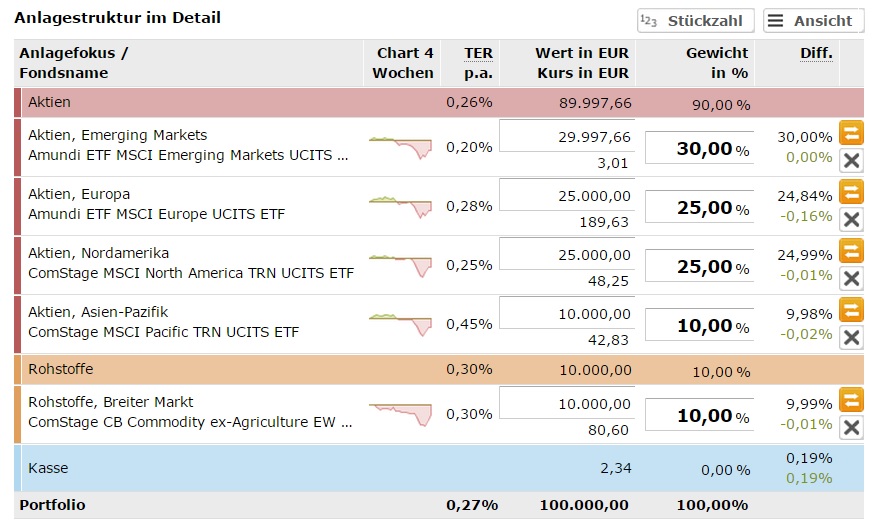Remove ComStage MSCI North America ETF

[851, 278]
